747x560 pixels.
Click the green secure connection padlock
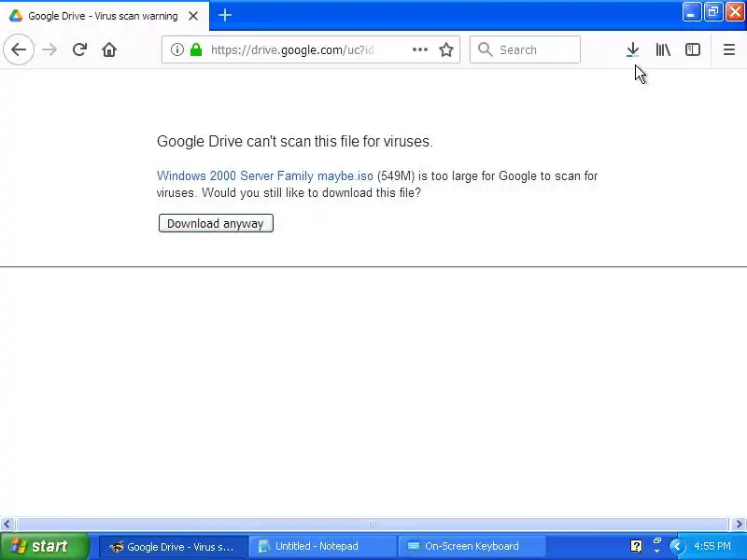click(196, 49)
